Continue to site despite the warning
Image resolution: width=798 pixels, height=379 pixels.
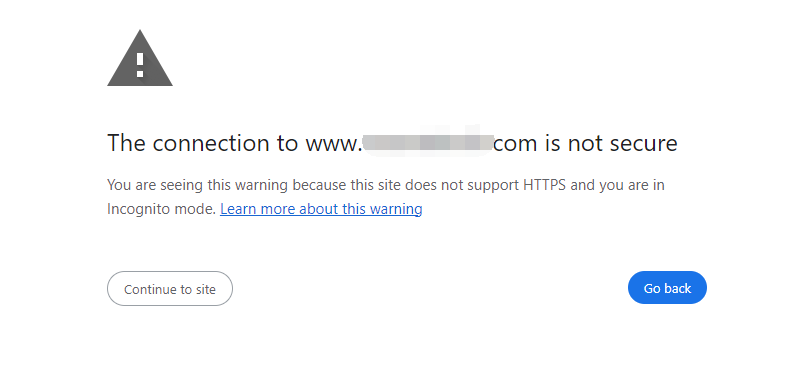click(x=169, y=288)
